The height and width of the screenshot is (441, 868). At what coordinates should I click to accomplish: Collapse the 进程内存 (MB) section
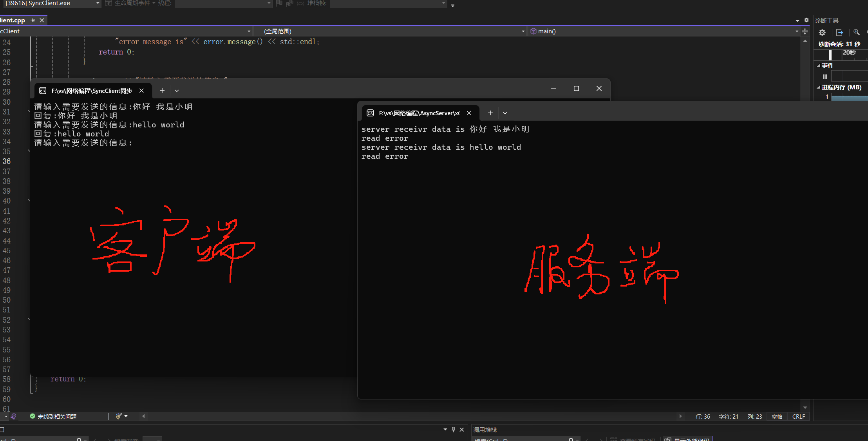818,87
